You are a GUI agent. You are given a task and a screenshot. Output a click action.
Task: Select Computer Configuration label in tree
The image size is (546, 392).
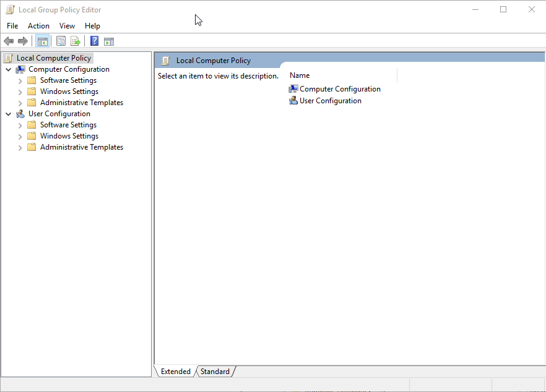pyautogui.click(x=69, y=69)
